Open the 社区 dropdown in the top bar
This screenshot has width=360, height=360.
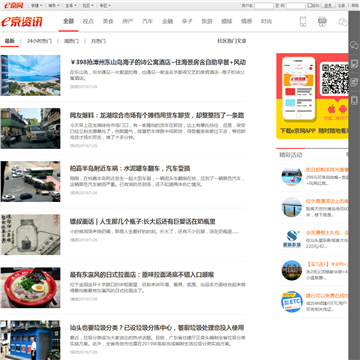click(88, 5)
